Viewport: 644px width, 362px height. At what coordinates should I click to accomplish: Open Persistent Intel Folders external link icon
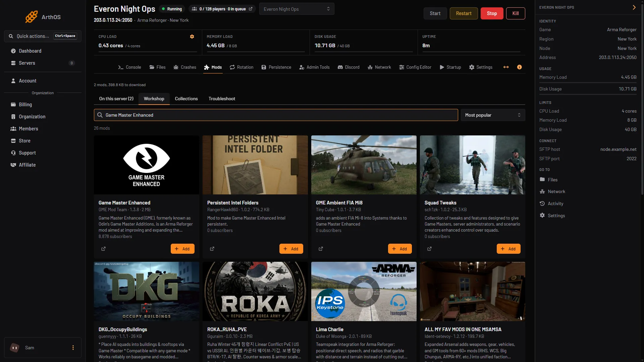point(212,249)
